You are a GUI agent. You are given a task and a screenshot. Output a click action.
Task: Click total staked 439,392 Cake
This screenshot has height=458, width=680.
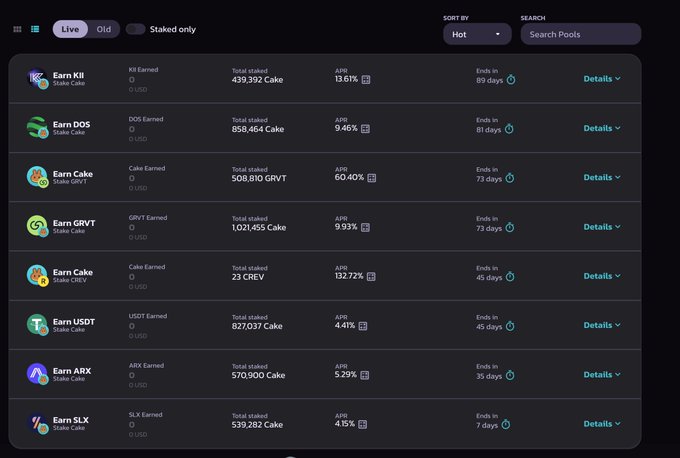click(257, 80)
